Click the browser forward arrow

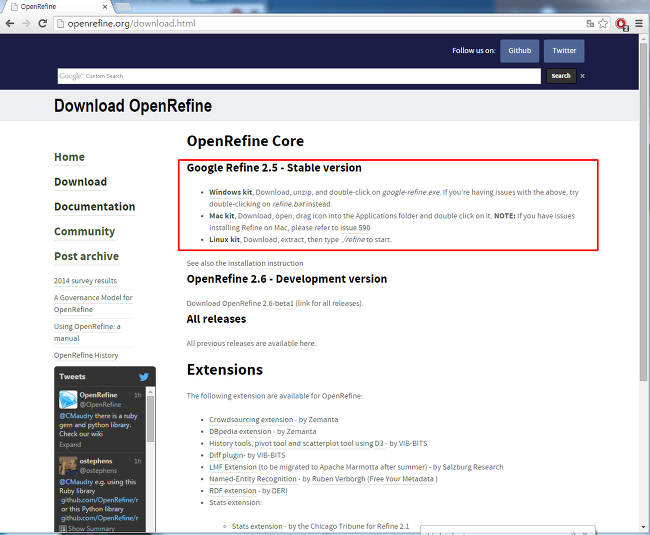[x=26, y=23]
